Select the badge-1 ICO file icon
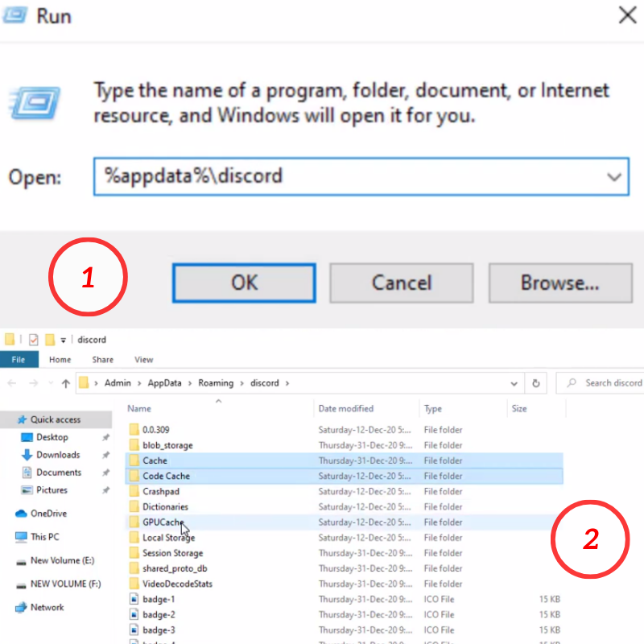 pyautogui.click(x=134, y=599)
